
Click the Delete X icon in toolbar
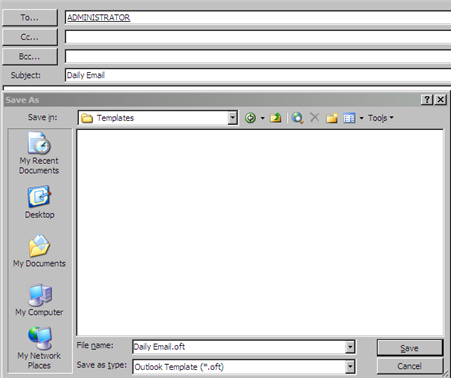[314, 117]
